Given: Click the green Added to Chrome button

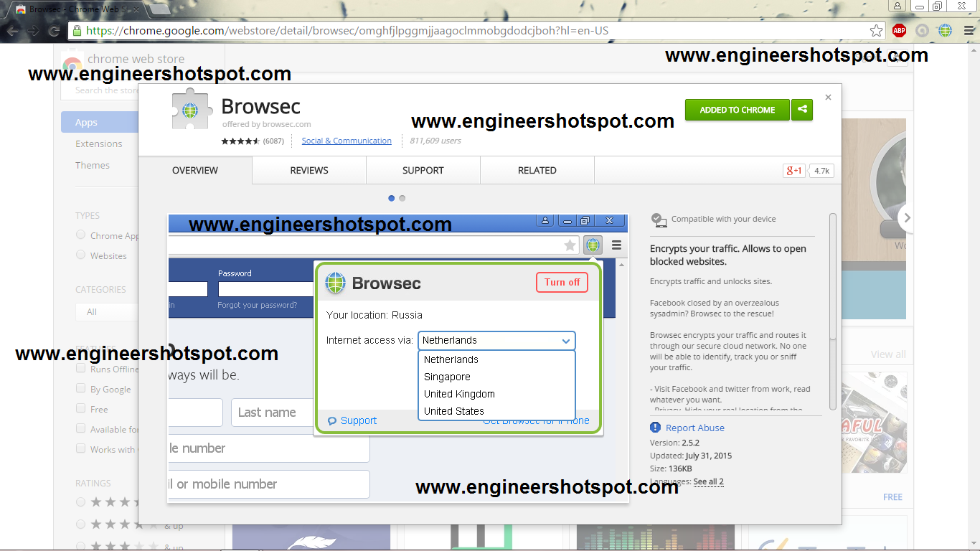Looking at the screenshot, I should pyautogui.click(x=738, y=110).
